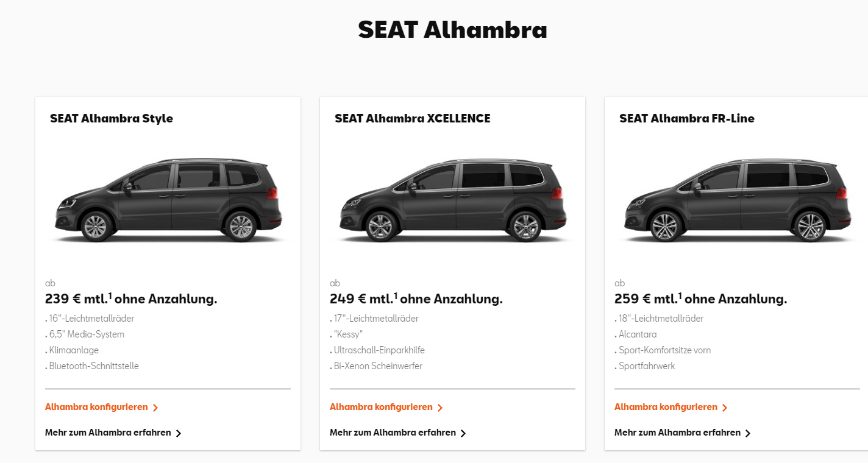Image resolution: width=868 pixels, height=463 pixels.
Task: Click the footnote 1 on 239 € mtl. price
Action: (110, 295)
